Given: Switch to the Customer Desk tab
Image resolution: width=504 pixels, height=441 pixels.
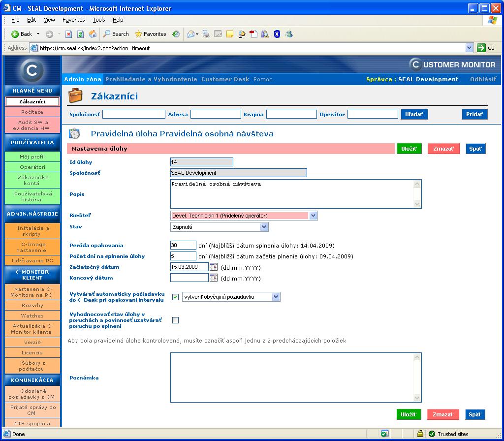Looking at the screenshot, I should pyautogui.click(x=225, y=79).
